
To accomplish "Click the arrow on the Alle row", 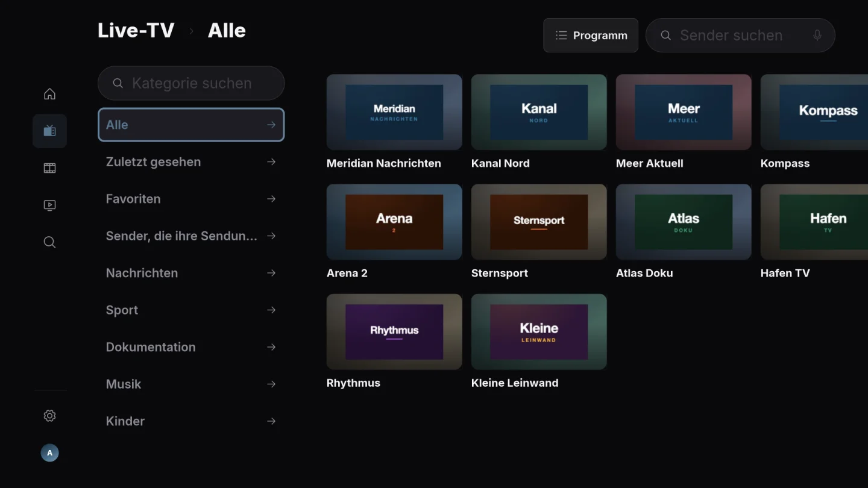I will 271,125.
